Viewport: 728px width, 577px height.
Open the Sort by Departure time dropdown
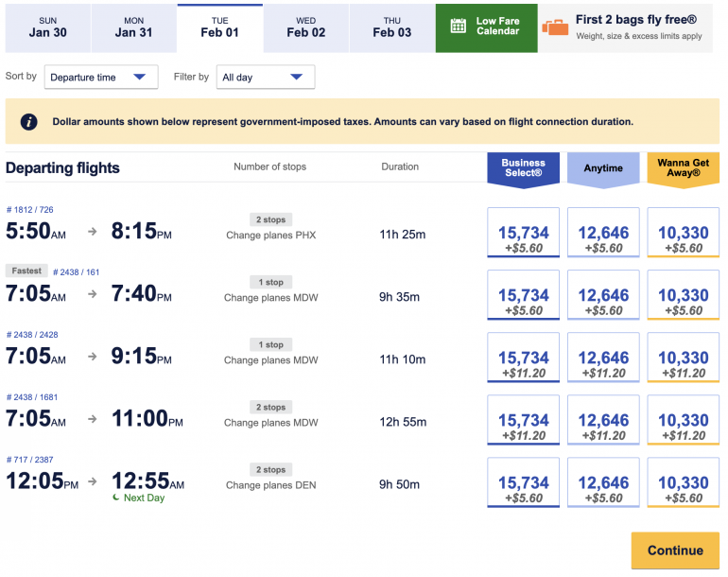[101, 78]
